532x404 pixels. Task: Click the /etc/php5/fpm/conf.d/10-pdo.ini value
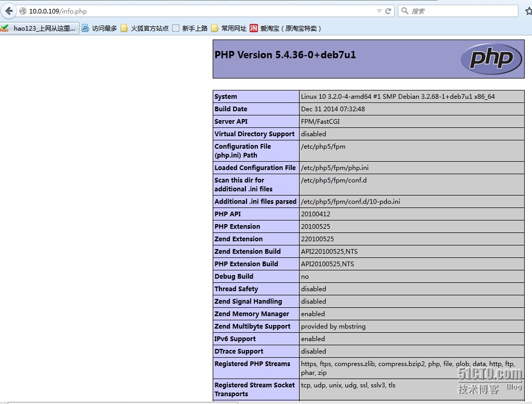point(351,202)
